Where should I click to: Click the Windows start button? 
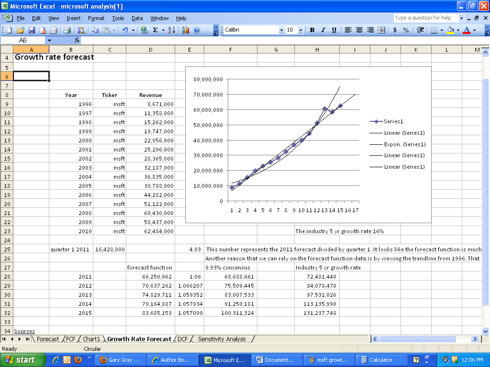pos(22,360)
